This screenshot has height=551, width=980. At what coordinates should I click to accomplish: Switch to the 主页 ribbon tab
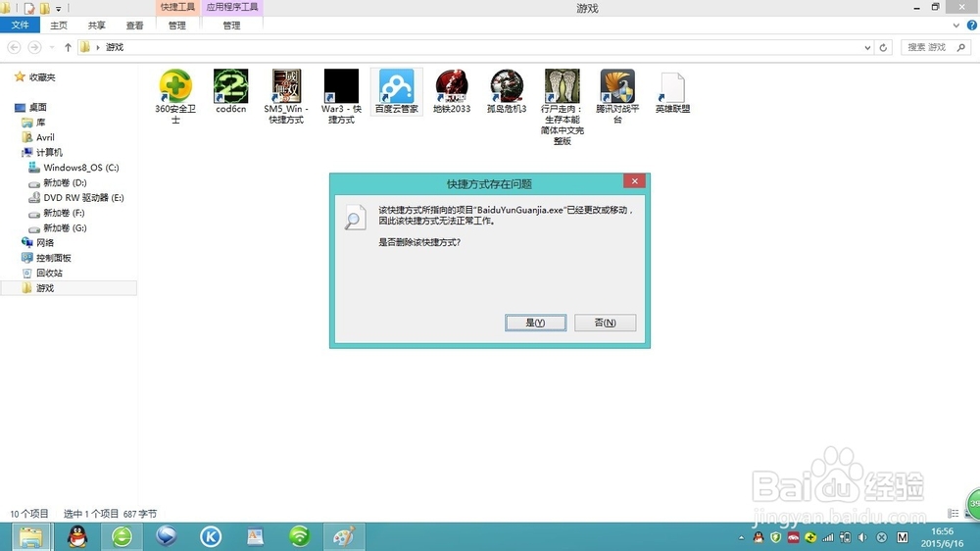click(59, 25)
